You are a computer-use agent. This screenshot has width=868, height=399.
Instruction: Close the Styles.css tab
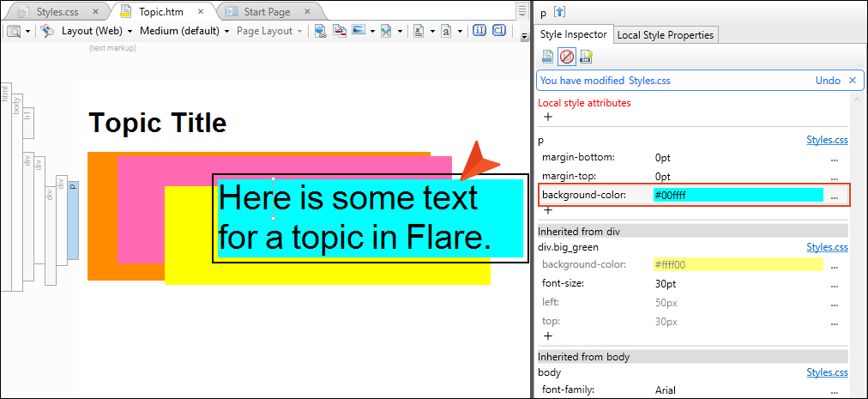[96, 11]
